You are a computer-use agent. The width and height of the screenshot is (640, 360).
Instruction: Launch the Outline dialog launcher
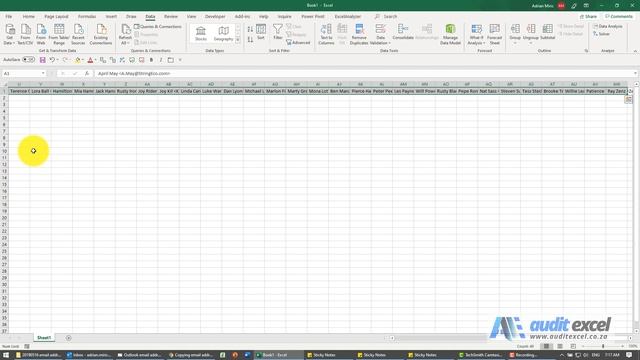(x=587, y=51)
